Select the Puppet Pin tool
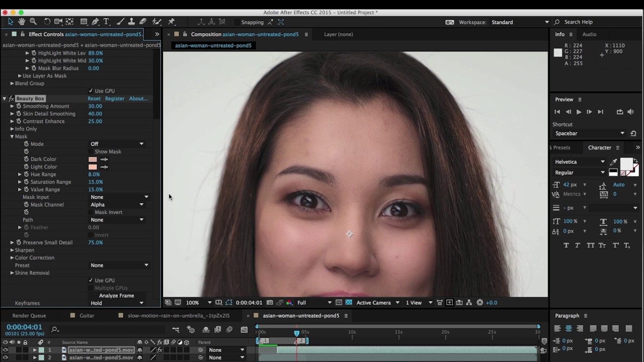Viewport: 644px width, 362px height. [172, 22]
